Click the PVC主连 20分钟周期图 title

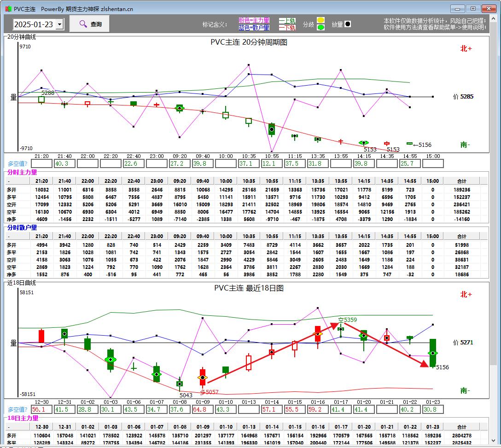coord(249,42)
